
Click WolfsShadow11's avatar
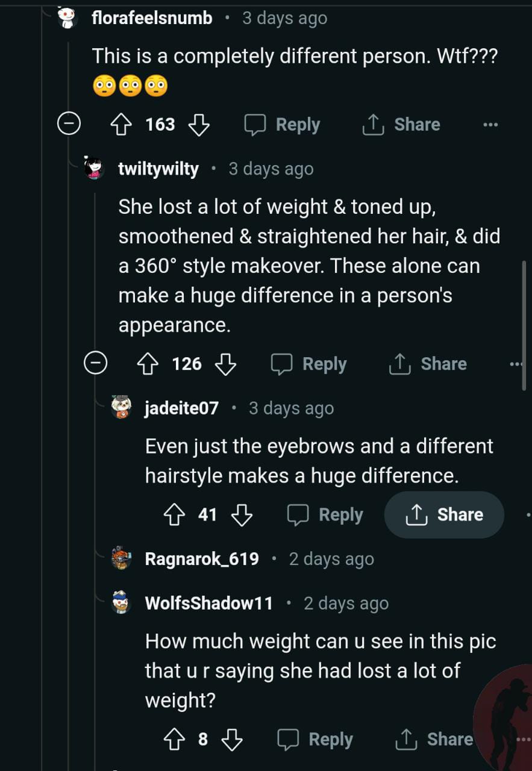(x=122, y=603)
